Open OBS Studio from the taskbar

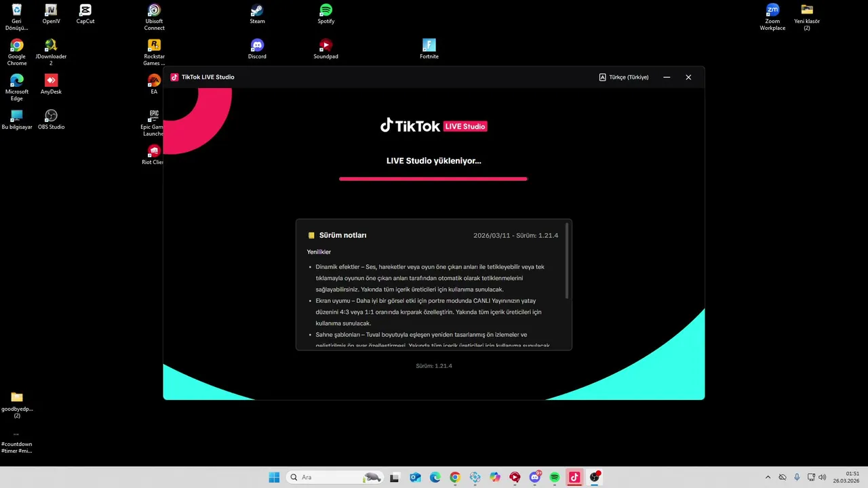coord(595,477)
